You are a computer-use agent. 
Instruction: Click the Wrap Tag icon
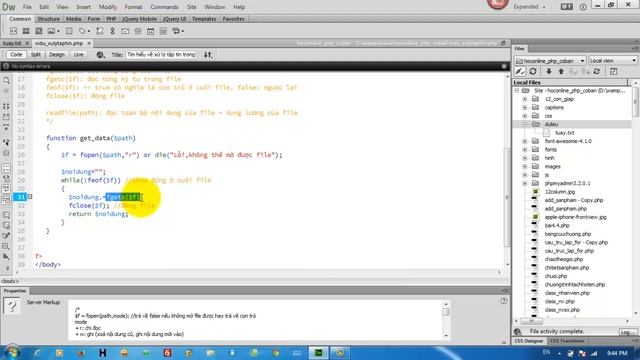(x=6, y=236)
